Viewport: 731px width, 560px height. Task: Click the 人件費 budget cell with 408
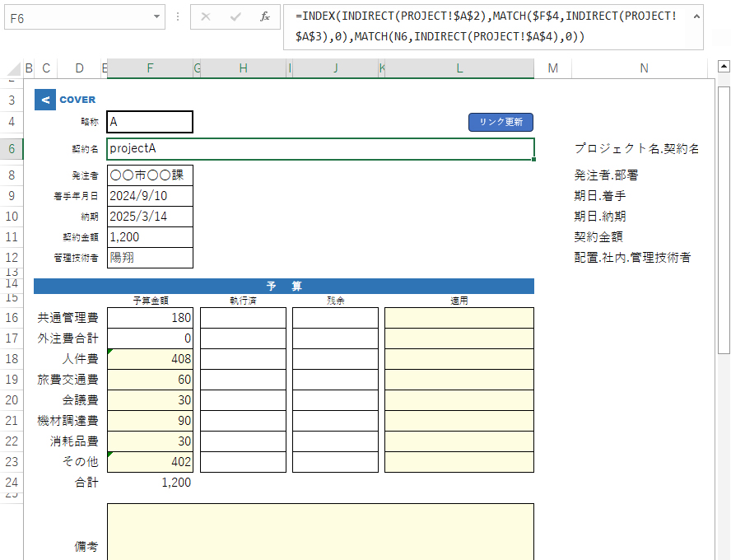(x=150, y=359)
